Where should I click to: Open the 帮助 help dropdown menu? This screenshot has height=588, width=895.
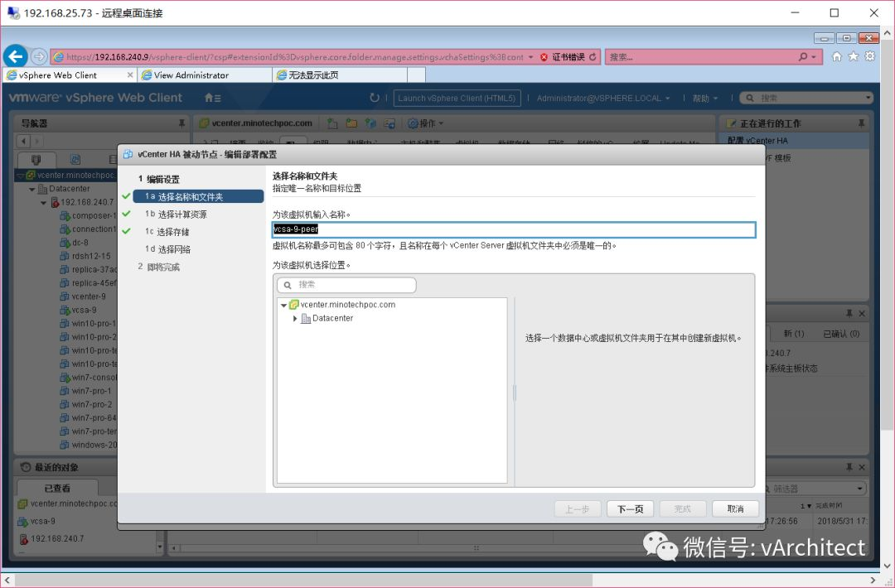coord(705,98)
